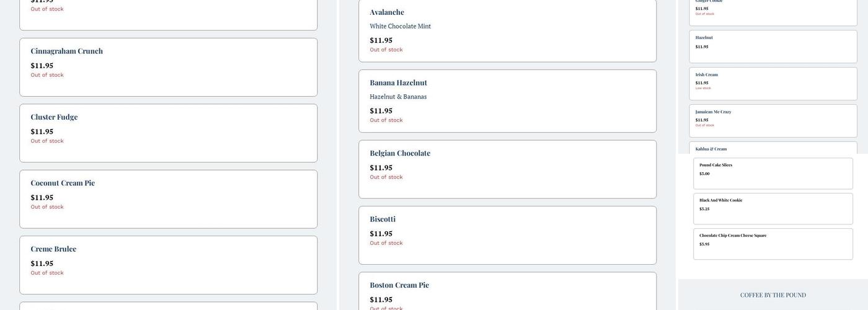
Task: Click the Kahlua & Cream card title
Action: click(x=711, y=149)
